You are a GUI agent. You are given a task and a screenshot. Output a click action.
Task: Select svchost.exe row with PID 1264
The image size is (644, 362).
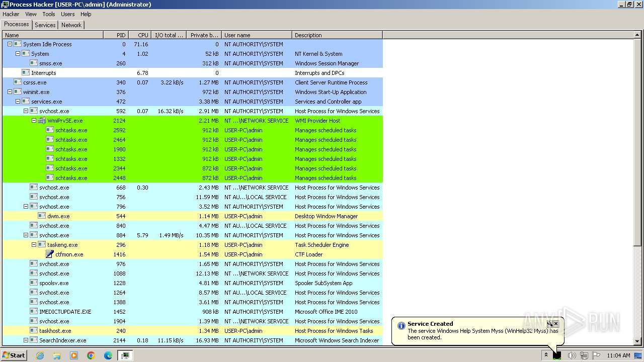click(193, 293)
